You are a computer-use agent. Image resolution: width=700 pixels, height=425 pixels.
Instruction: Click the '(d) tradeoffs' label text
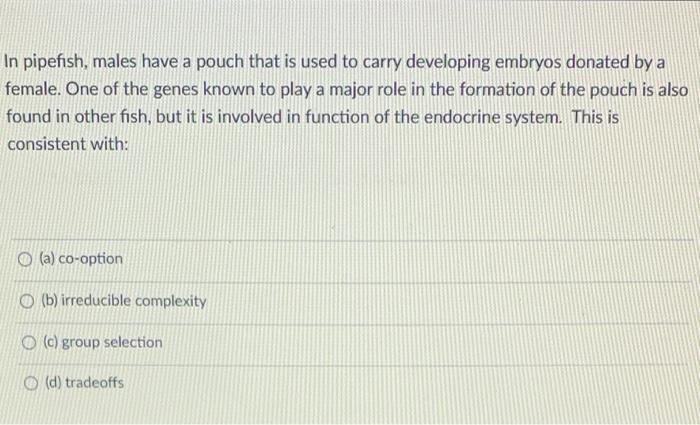point(84,383)
